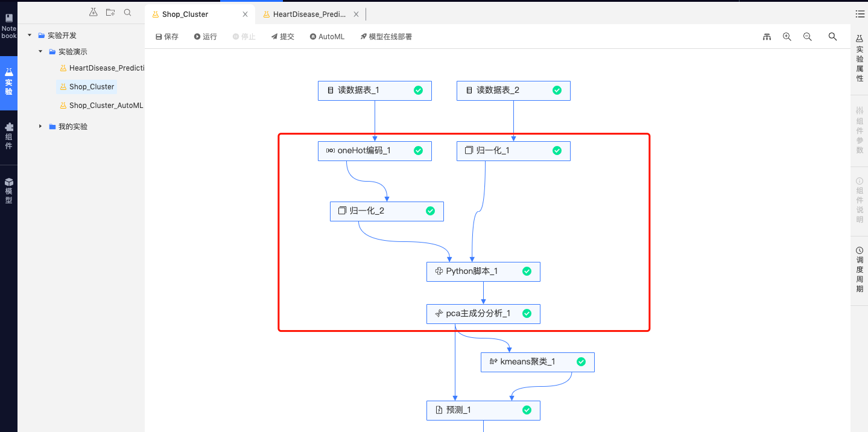868x432 pixels.
Task: Click 运行 to run the experiment
Action: (206, 37)
